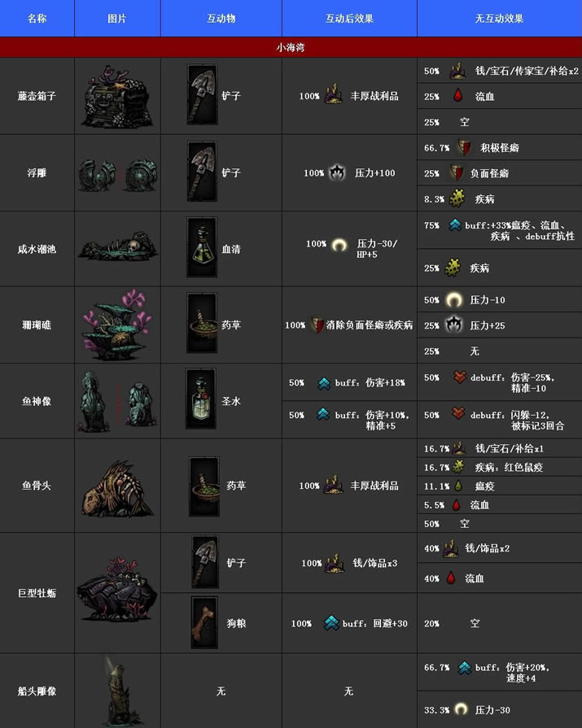Click the herb bowl icon in 鱼骨头 row
Viewport: 582px width, 728px height.
click(x=204, y=486)
